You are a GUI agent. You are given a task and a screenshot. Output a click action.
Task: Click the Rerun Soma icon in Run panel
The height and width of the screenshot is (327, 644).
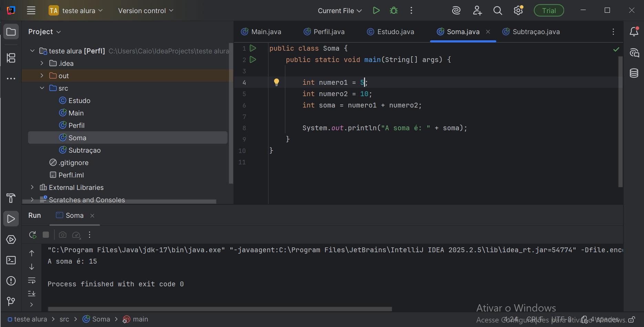coord(33,235)
